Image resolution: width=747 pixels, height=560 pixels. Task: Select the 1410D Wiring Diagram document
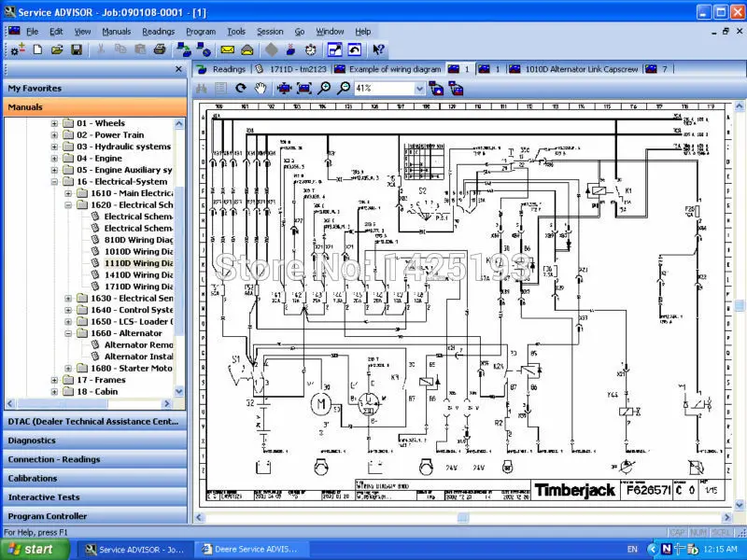(138, 274)
